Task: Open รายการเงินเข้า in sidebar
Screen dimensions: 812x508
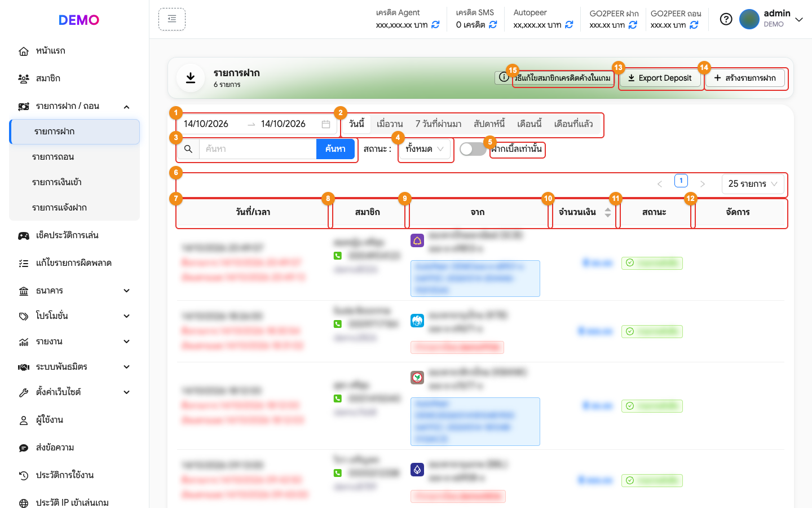Action: (x=74, y=182)
